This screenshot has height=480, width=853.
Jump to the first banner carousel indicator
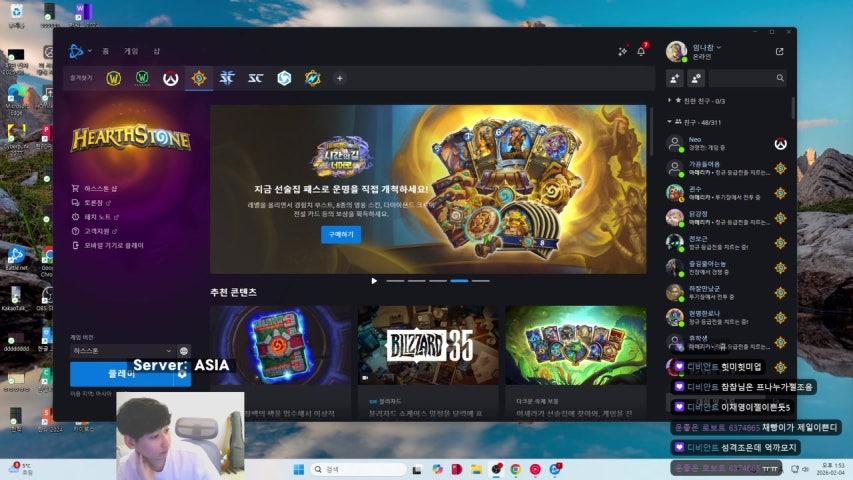[395, 281]
